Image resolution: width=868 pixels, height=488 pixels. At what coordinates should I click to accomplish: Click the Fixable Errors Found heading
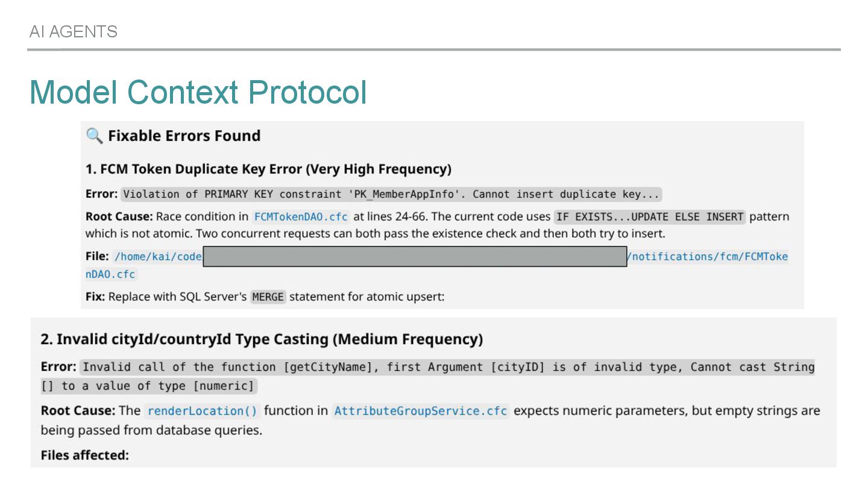point(184,136)
